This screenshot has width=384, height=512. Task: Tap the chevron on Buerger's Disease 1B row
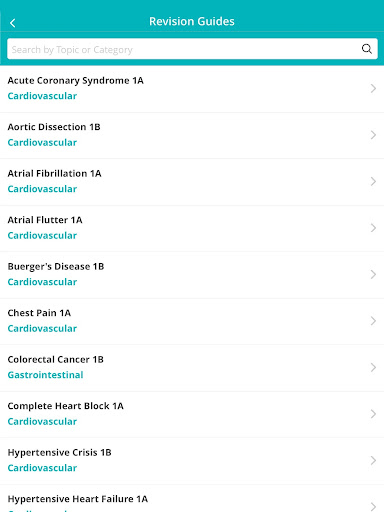[x=373, y=274]
